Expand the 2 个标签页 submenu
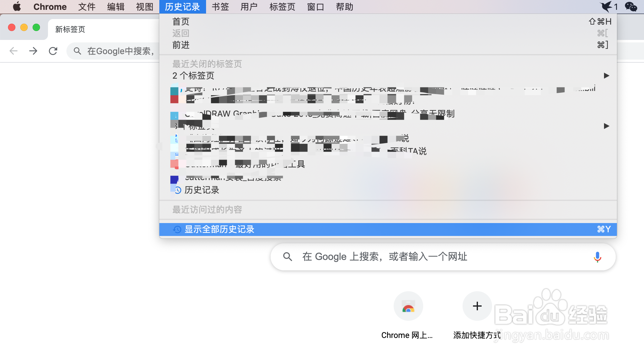The width and height of the screenshot is (644, 357). tap(388, 76)
